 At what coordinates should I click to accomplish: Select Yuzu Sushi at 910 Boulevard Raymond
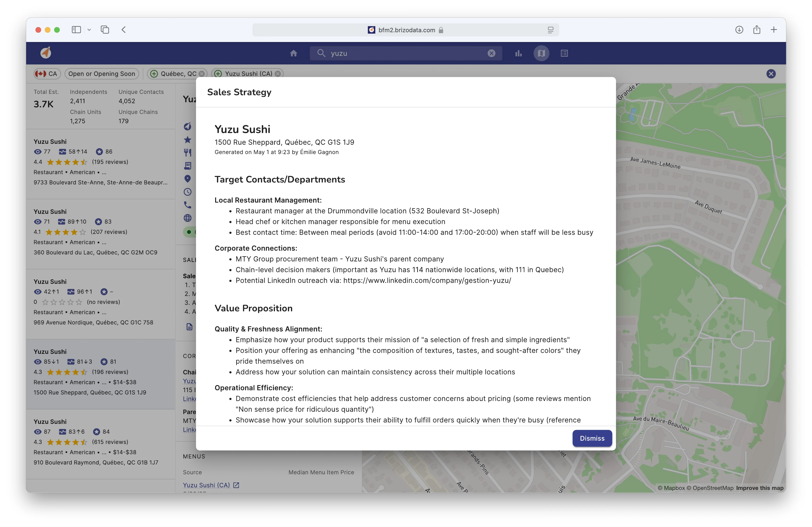pos(101,444)
